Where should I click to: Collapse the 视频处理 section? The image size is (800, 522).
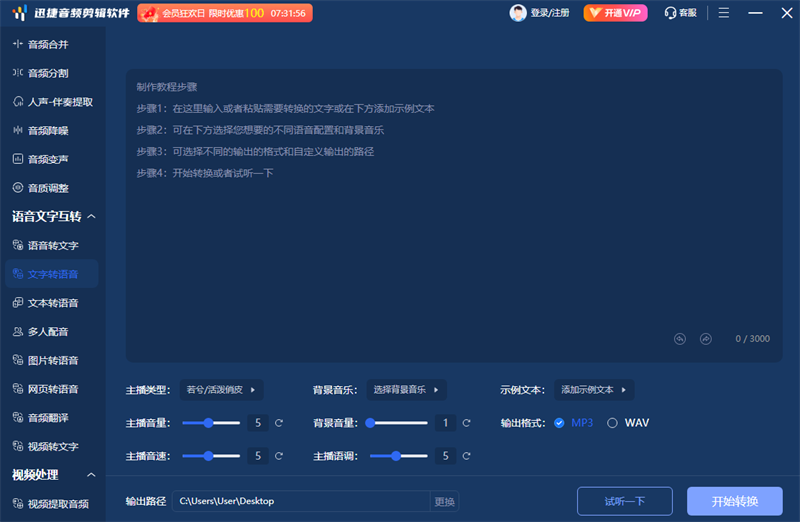tap(91, 475)
